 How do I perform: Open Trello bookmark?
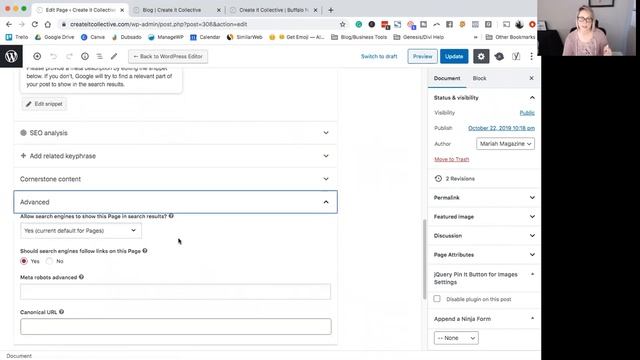click(17, 37)
